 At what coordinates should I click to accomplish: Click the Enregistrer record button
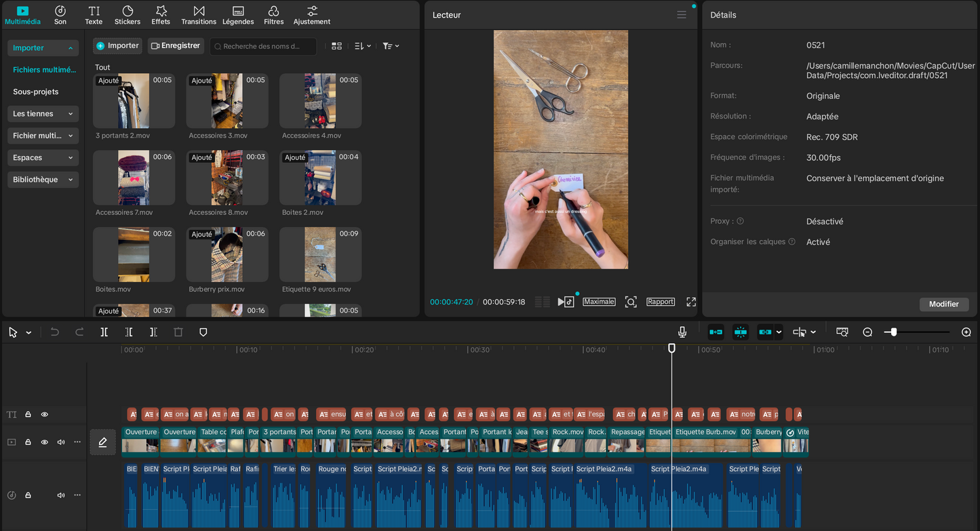pos(176,45)
